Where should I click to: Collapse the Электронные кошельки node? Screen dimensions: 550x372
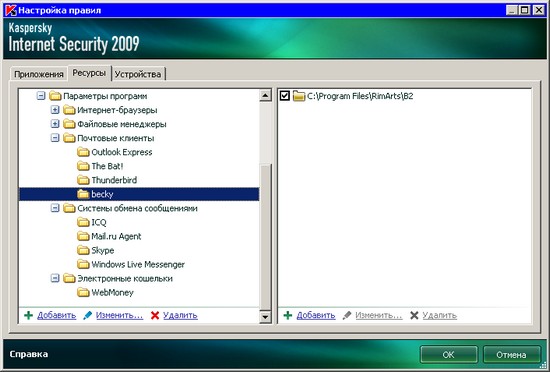tap(55, 278)
